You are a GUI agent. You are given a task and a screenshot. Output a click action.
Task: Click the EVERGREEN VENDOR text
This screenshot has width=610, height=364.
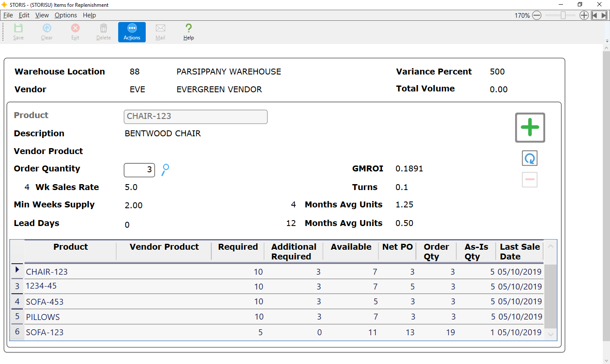pos(219,89)
